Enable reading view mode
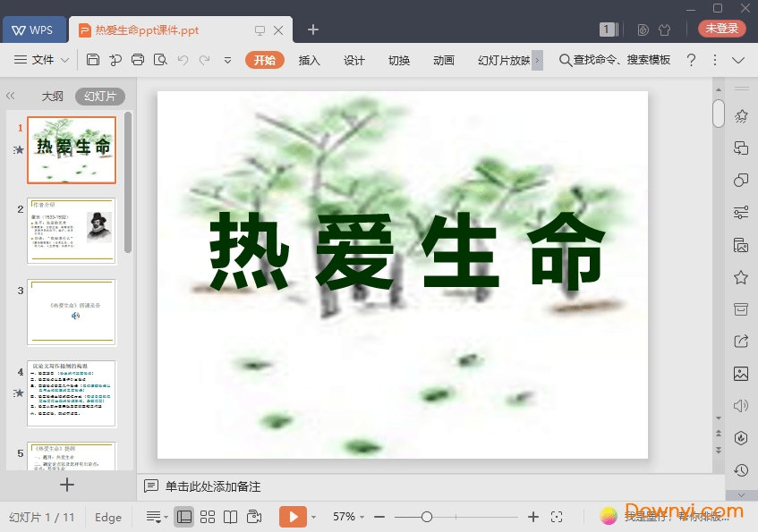 (231, 517)
